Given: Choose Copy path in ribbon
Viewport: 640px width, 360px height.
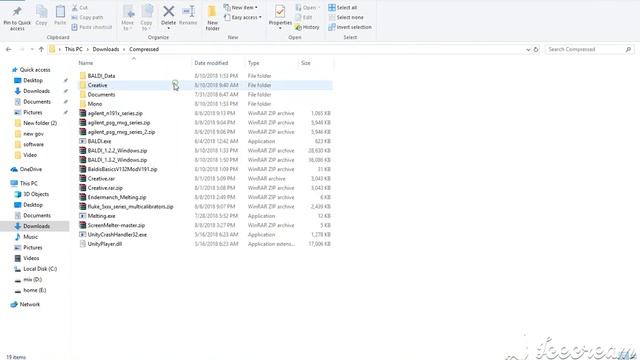Looking at the screenshot, I should click(87, 18).
